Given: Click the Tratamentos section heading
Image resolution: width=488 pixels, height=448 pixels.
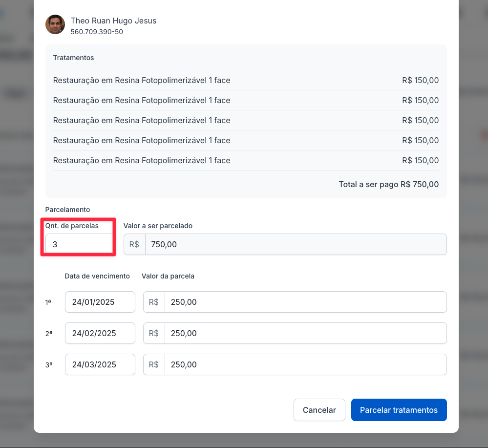Looking at the screenshot, I should pyautogui.click(x=73, y=58).
